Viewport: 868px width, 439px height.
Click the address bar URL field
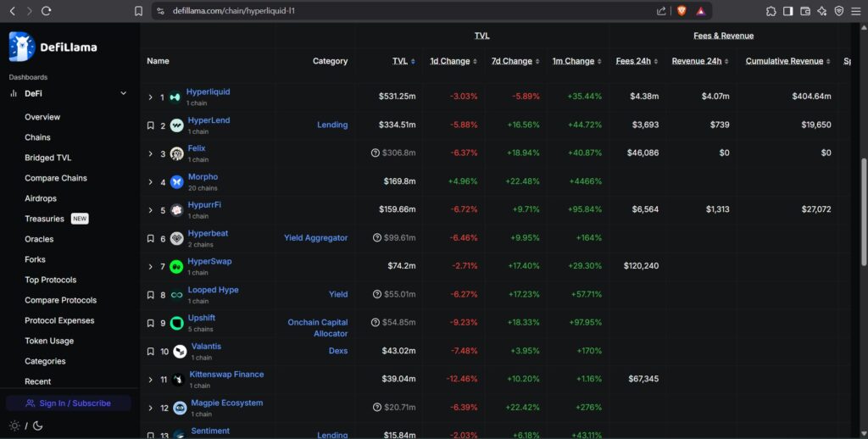point(409,10)
